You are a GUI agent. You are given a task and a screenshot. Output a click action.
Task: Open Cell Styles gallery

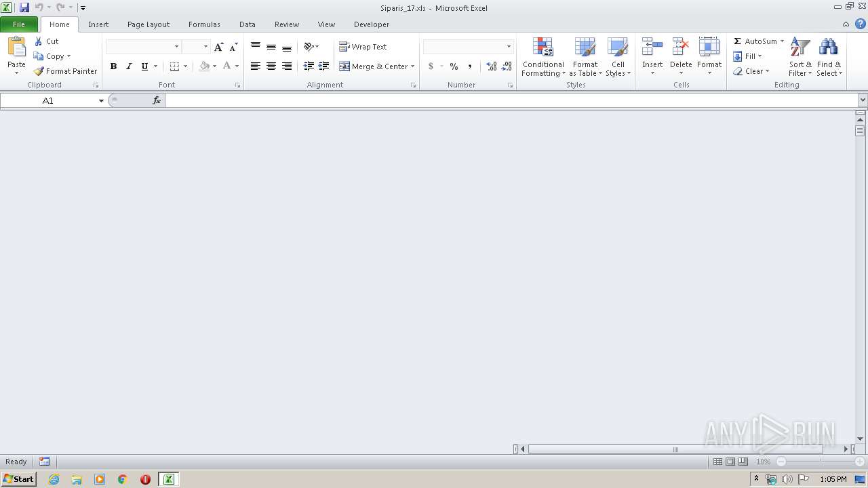click(x=618, y=57)
